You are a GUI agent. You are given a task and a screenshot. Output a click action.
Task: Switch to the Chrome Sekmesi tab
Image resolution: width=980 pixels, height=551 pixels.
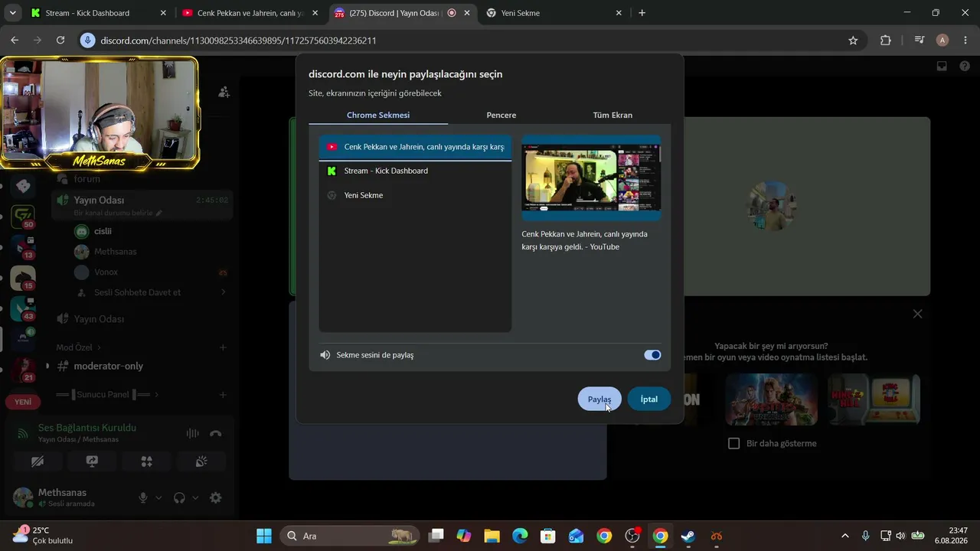coord(378,115)
